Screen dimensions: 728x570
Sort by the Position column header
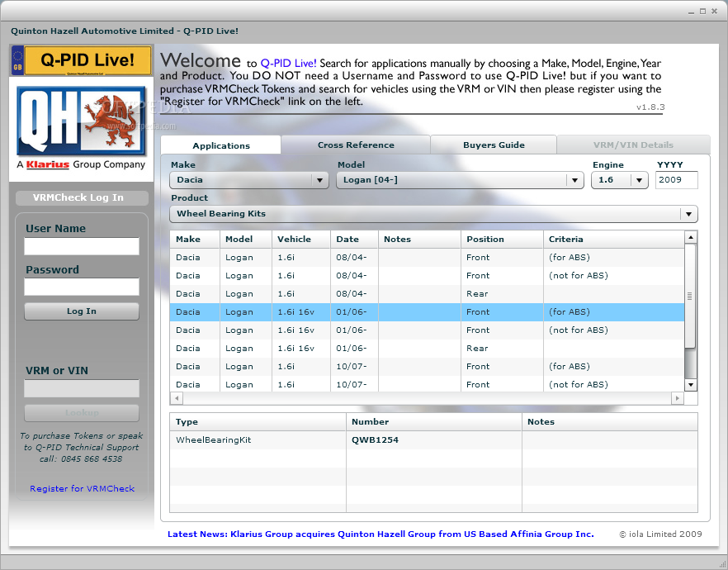click(502, 240)
